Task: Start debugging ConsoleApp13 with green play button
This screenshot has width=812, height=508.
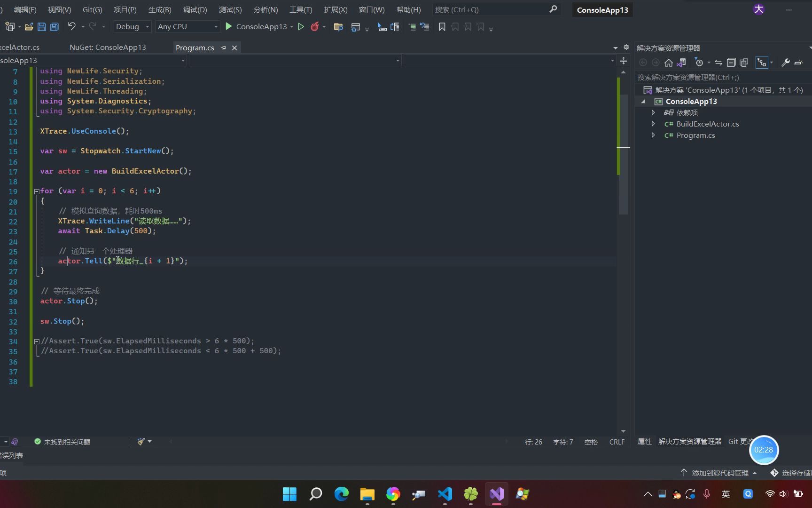Action: click(229, 26)
